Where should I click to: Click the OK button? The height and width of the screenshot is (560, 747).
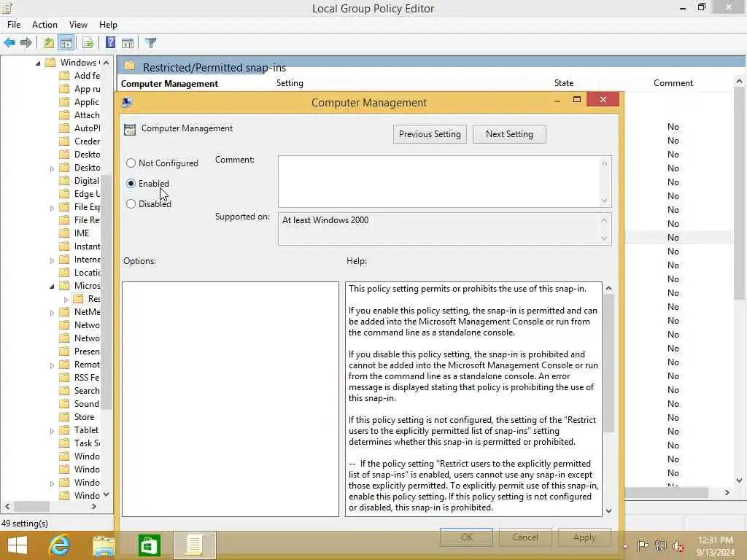tap(466, 537)
